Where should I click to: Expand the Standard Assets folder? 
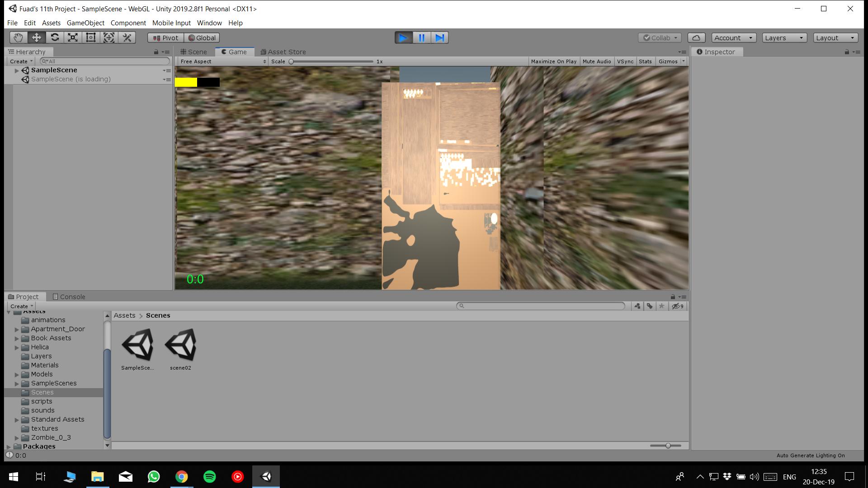click(17, 419)
